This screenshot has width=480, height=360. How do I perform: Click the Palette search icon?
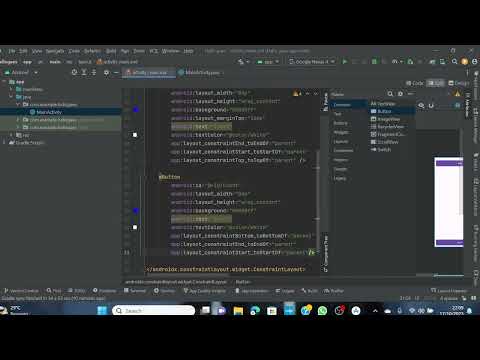coord(390,94)
